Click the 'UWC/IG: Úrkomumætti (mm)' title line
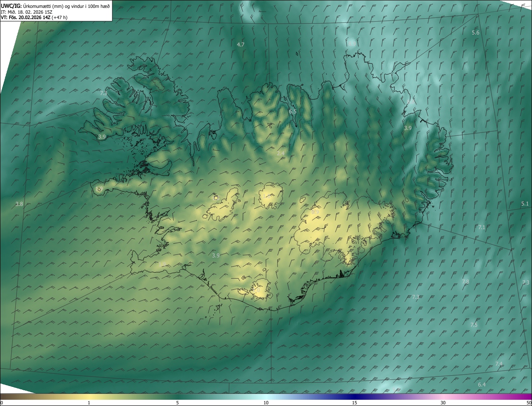Image resolution: width=532 pixels, height=406 pixels. [x=55, y=6]
